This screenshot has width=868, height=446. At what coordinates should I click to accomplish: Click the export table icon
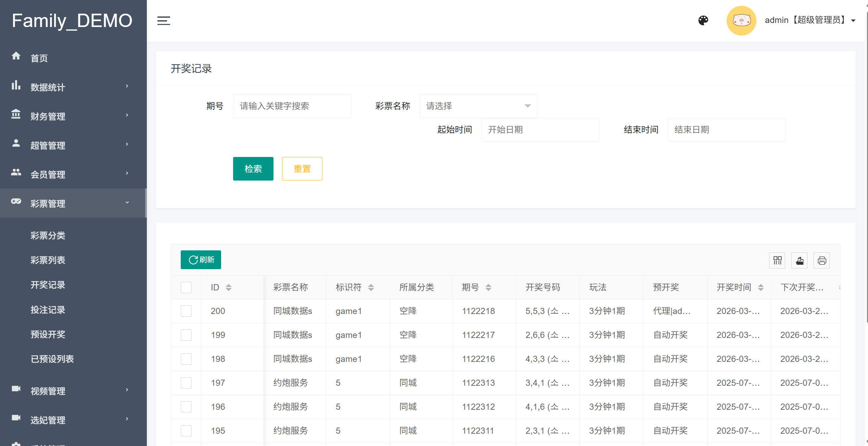800,261
